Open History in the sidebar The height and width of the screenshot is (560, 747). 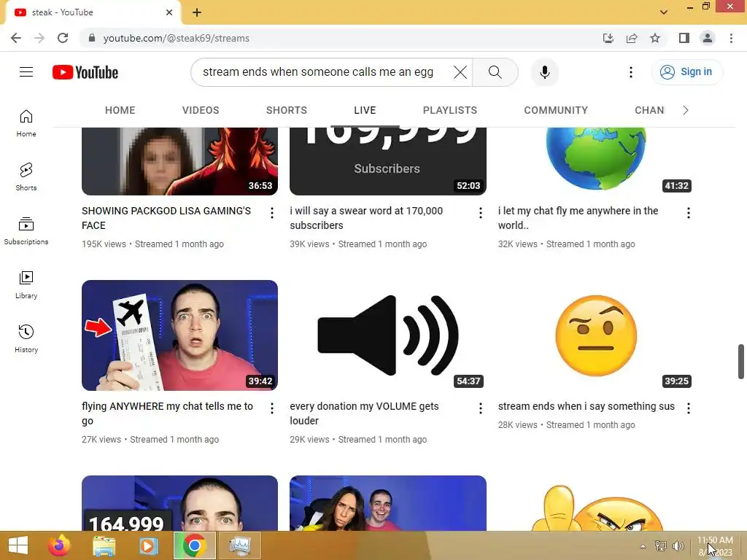point(26,338)
